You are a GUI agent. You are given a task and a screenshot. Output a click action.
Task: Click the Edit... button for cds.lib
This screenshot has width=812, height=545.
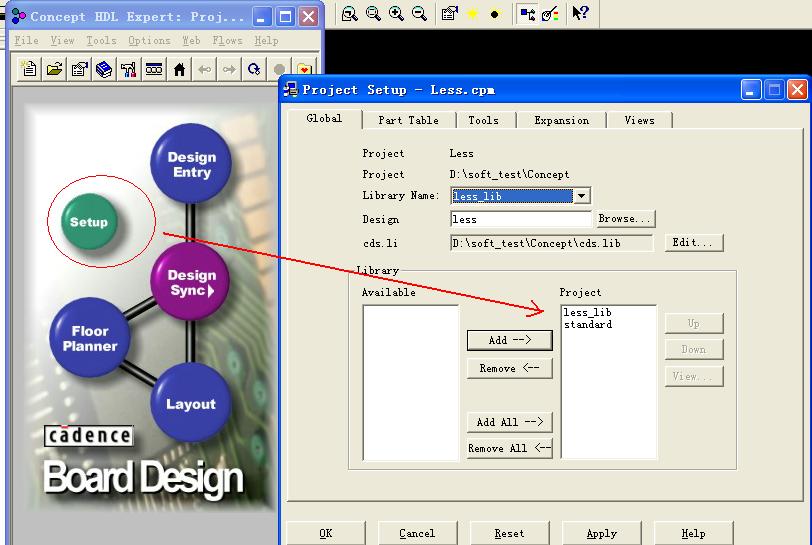click(x=692, y=242)
